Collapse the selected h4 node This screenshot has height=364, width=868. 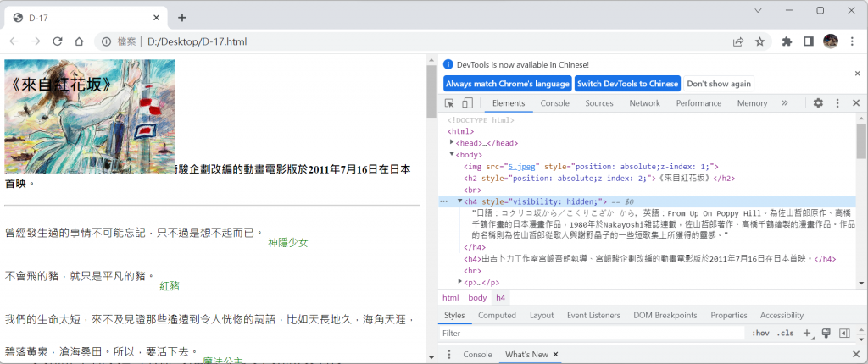[x=459, y=201]
